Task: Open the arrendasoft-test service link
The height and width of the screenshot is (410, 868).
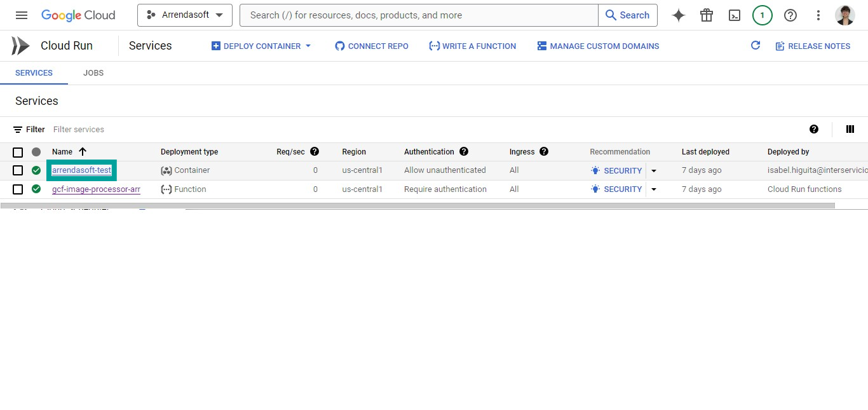Action: (x=81, y=170)
